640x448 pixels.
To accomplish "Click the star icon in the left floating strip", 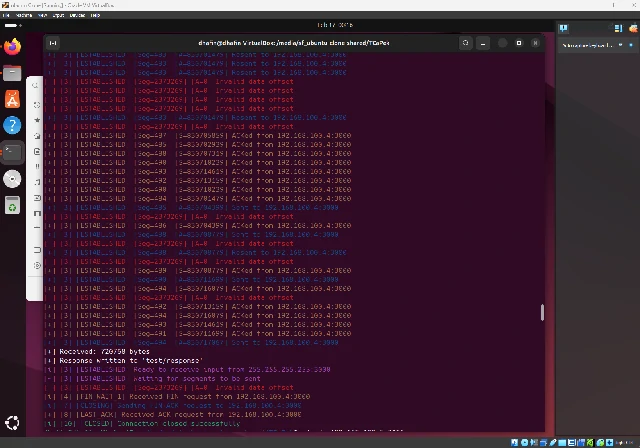I will tap(37, 120).
